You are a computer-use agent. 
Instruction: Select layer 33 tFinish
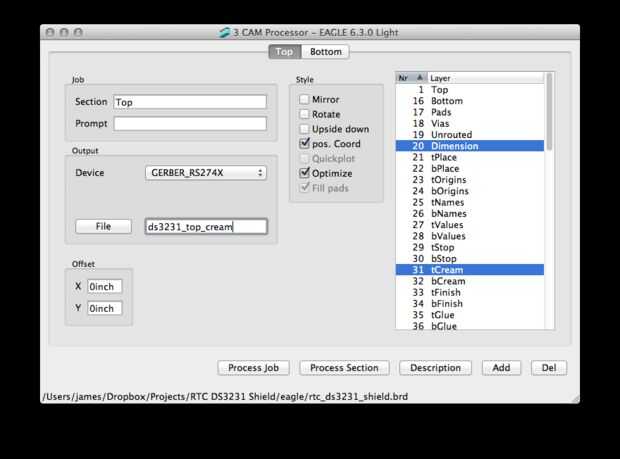[470, 293]
